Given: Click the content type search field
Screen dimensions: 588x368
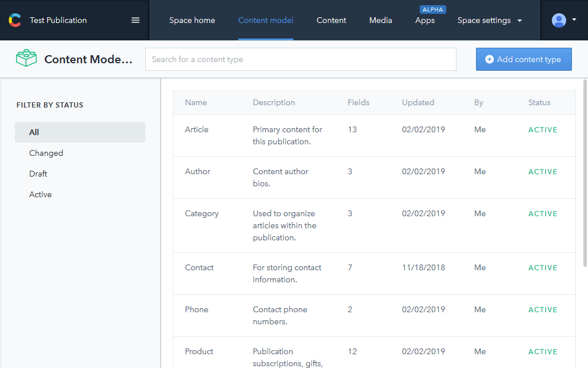Looking at the screenshot, I should coord(300,59).
